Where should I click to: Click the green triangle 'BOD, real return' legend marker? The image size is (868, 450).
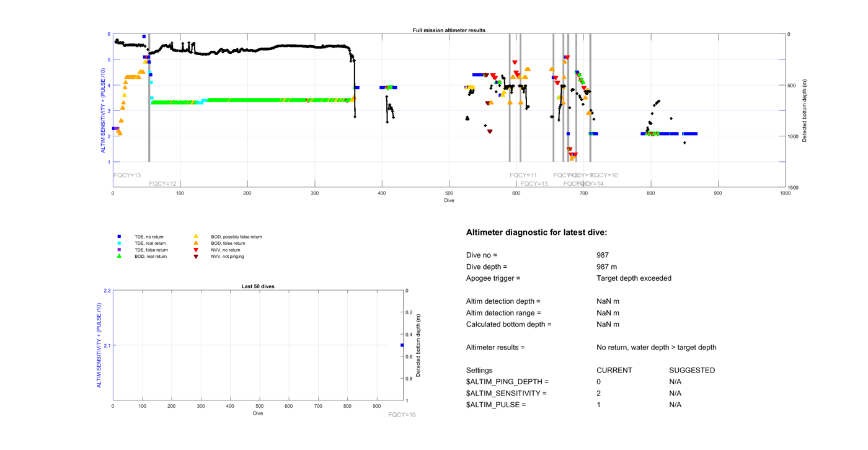tap(120, 256)
